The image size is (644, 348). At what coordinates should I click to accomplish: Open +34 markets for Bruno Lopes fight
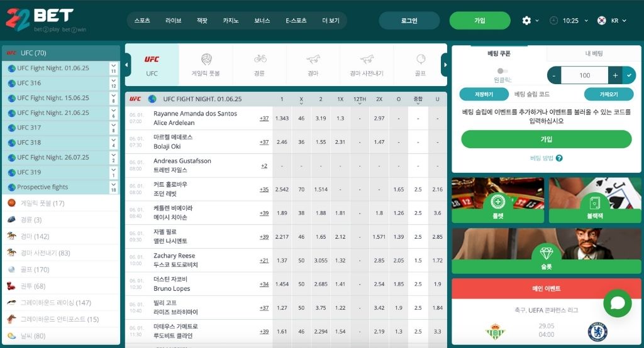[264, 284]
